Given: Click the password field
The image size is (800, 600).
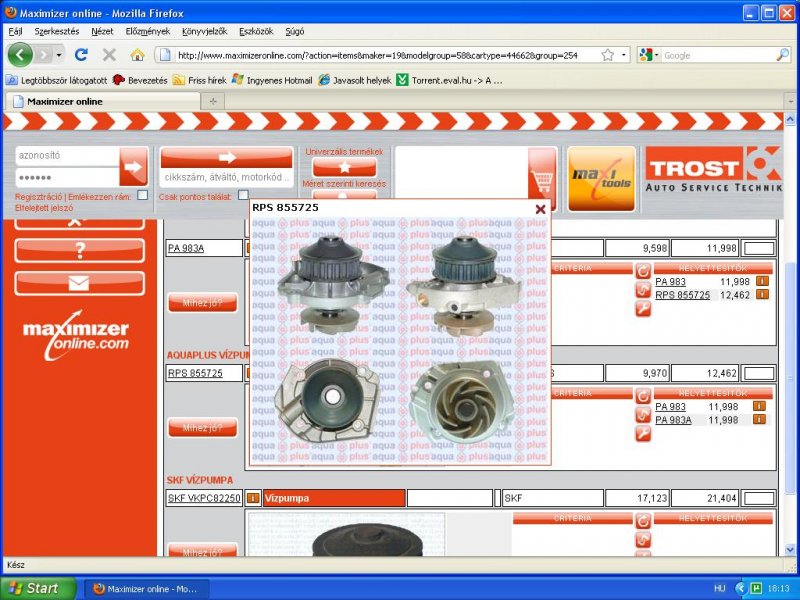Looking at the screenshot, I should [x=67, y=177].
